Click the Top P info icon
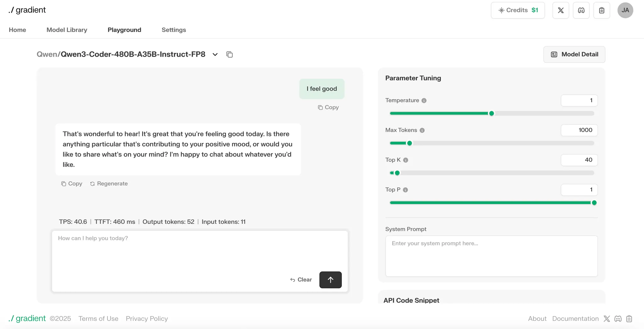This screenshot has width=644, height=329. (405, 190)
